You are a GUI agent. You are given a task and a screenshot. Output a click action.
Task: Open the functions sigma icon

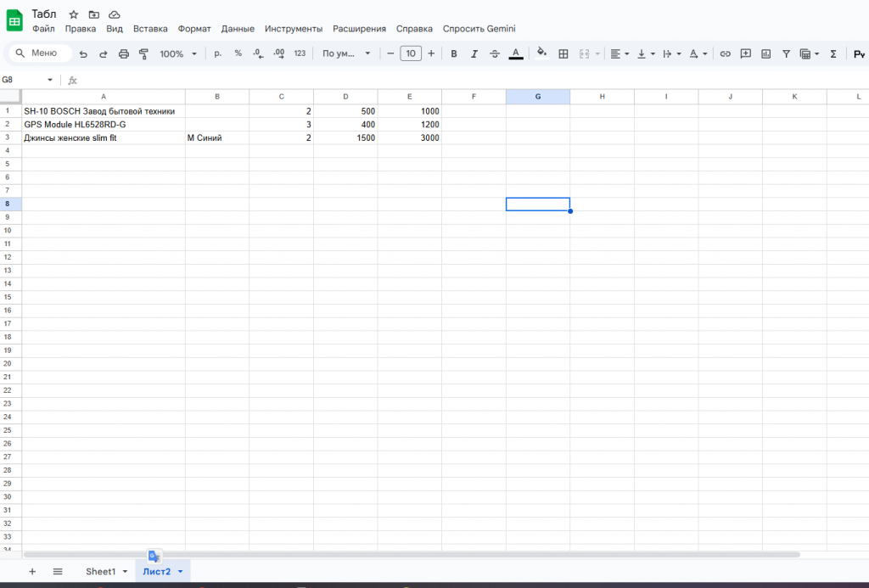[x=833, y=53]
